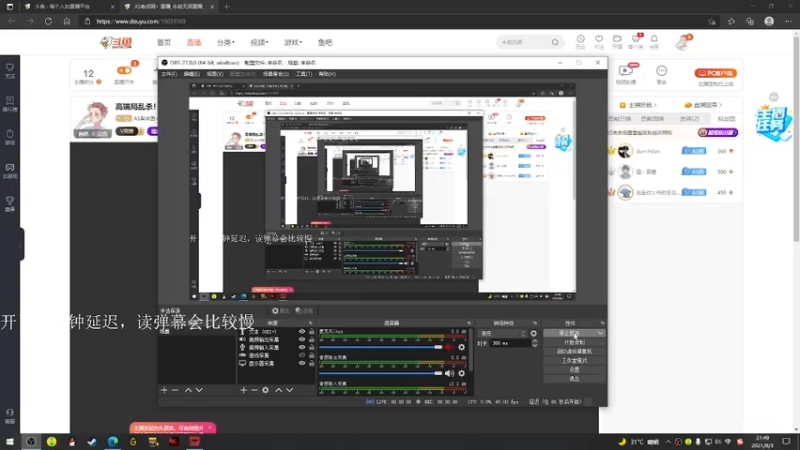Show hidden tray icons chevron in taskbar
This screenshot has width=800, height=450.
click(668, 442)
